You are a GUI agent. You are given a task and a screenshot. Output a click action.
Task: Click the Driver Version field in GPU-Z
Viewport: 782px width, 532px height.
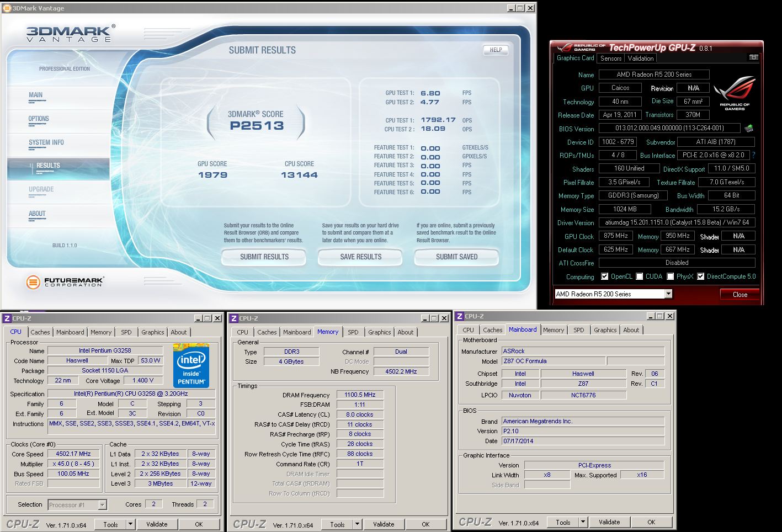point(677,222)
